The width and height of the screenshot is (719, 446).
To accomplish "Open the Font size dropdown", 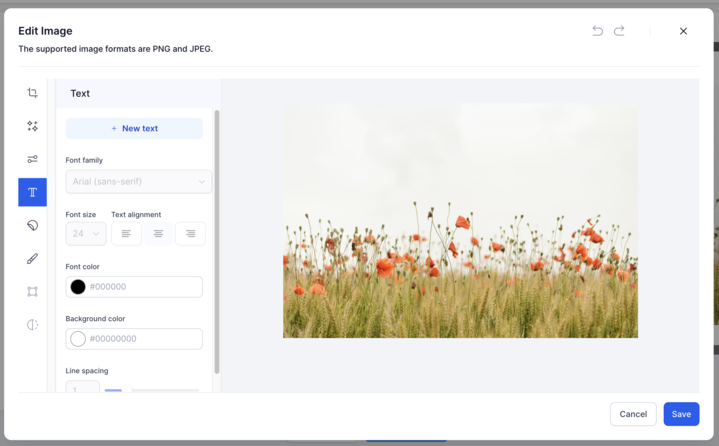I will 86,234.
